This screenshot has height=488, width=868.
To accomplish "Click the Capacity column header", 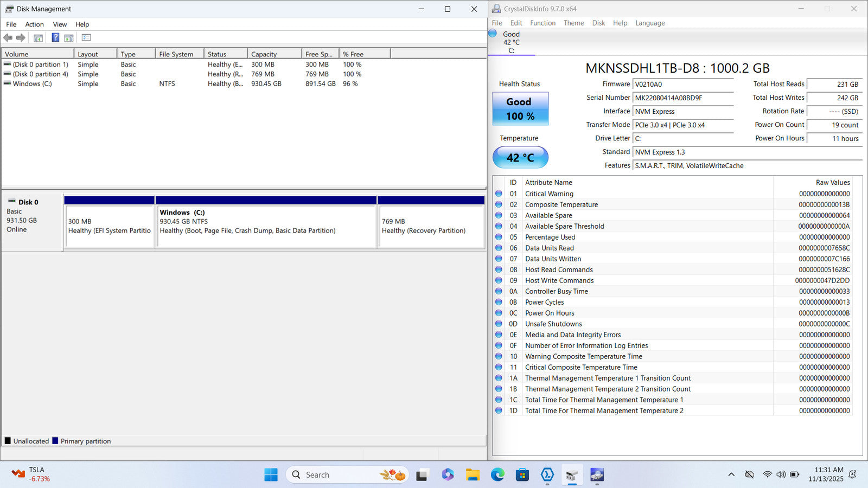I will [x=274, y=54].
